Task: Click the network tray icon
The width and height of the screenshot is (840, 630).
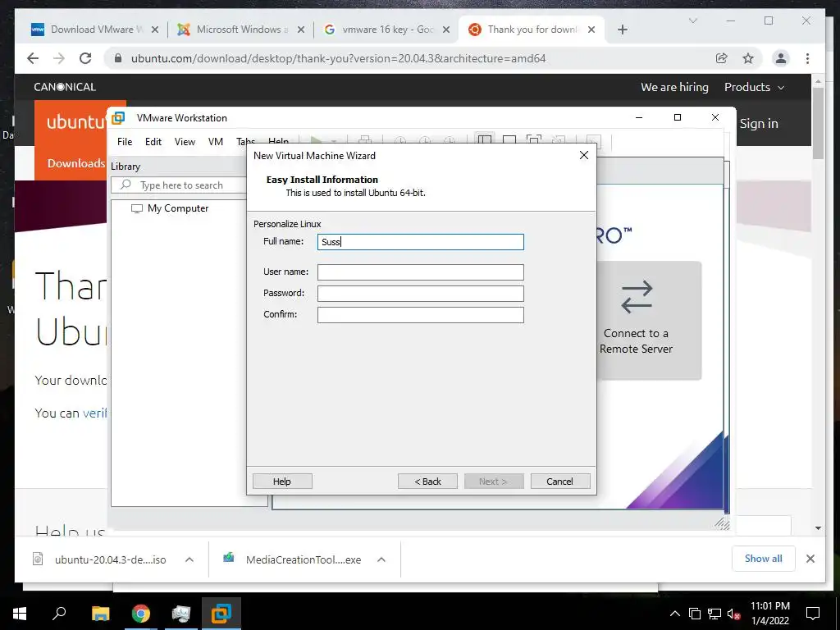Action: click(714, 614)
